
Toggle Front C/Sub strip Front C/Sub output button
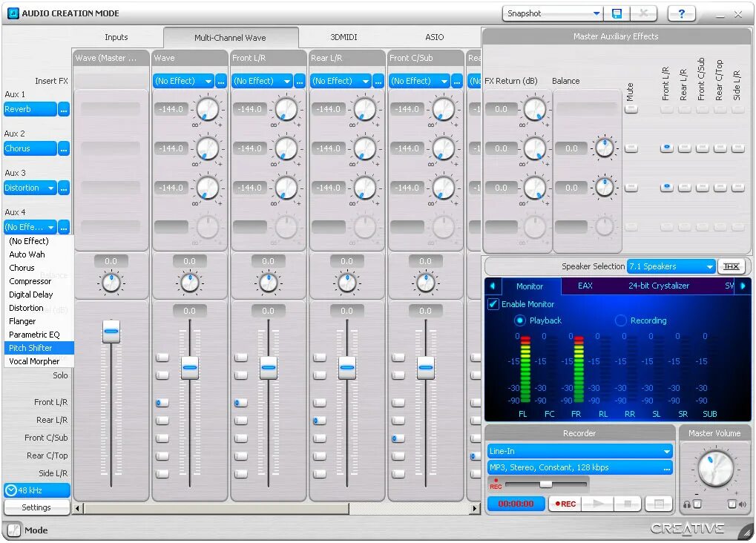point(398,438)
